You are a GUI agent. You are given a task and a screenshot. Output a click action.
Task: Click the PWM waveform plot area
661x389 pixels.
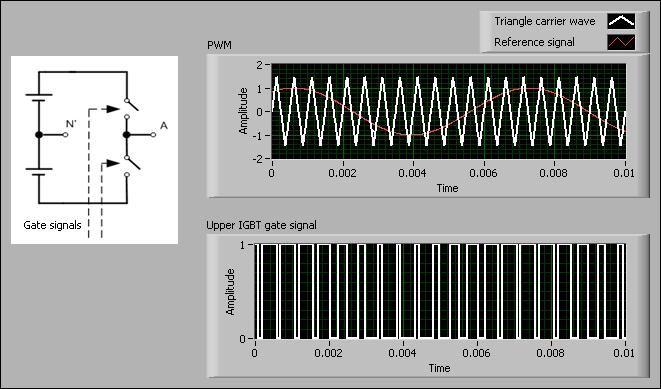(x=449, y=111)
